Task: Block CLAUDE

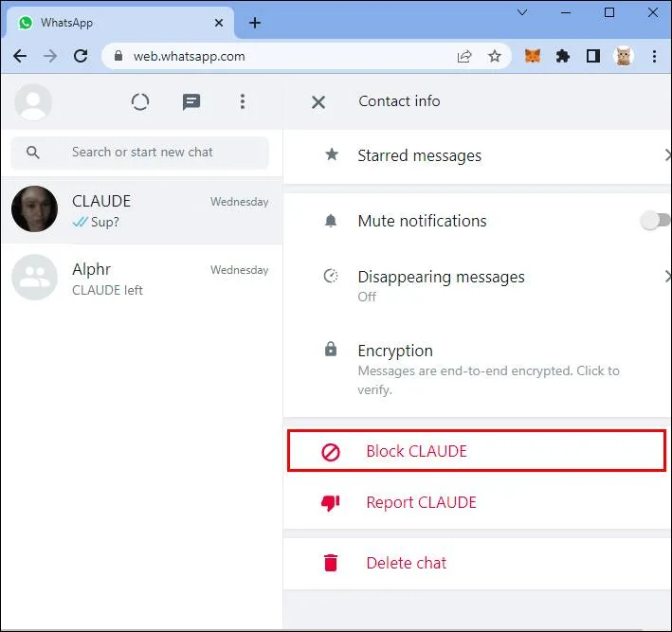Action: (477, 451)
